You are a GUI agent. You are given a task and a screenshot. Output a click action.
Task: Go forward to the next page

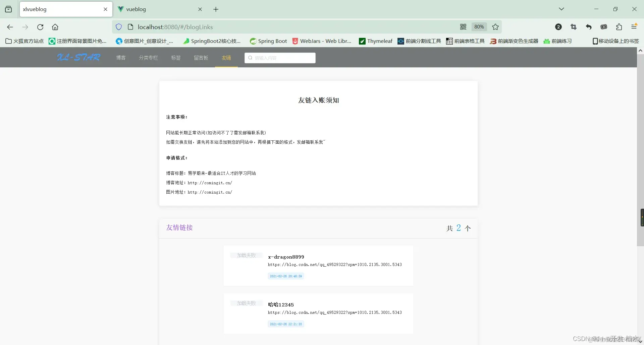25,27
